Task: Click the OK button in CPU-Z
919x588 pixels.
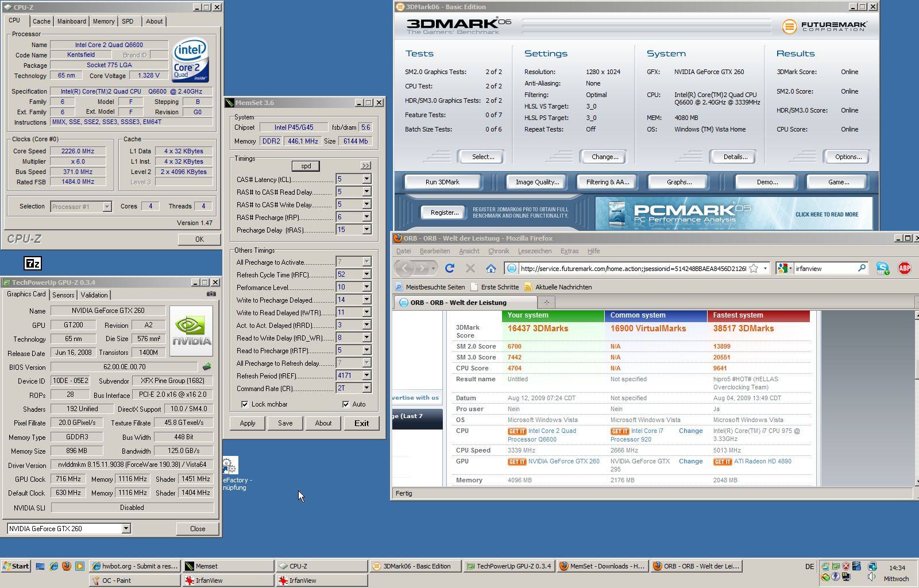Action: click(199, 239)
